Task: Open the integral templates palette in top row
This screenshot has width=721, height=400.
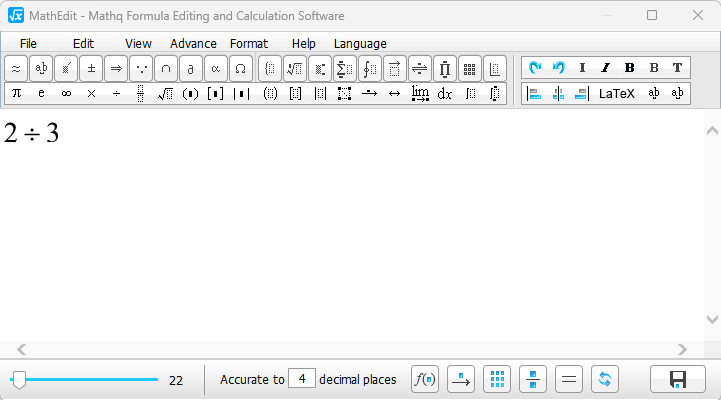Action: tap(370, 69)
